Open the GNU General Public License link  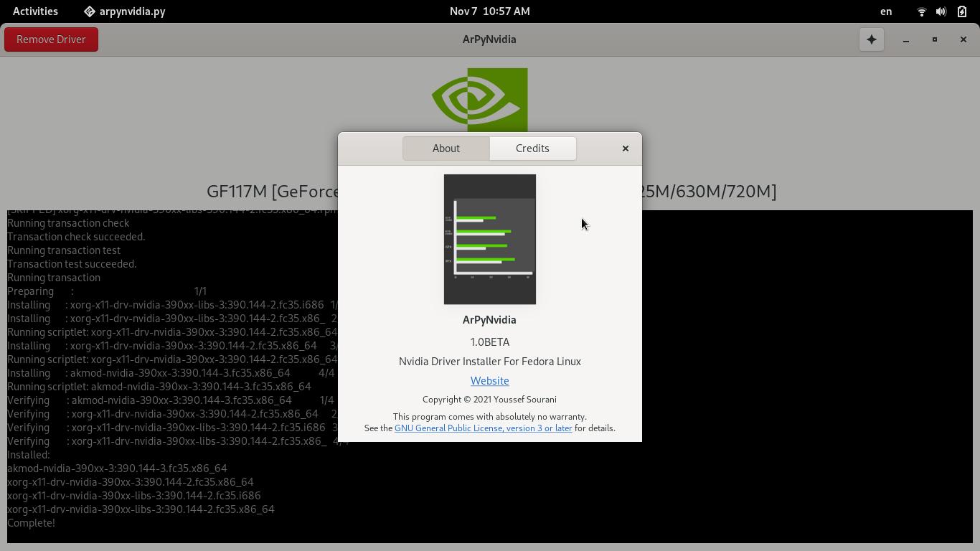click(x=483, y=428)
